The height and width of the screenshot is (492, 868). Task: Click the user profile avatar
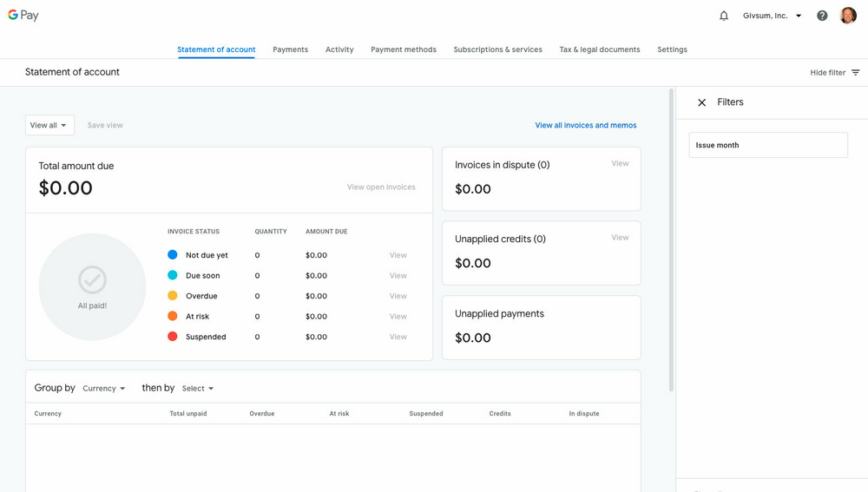coord(848,16)
